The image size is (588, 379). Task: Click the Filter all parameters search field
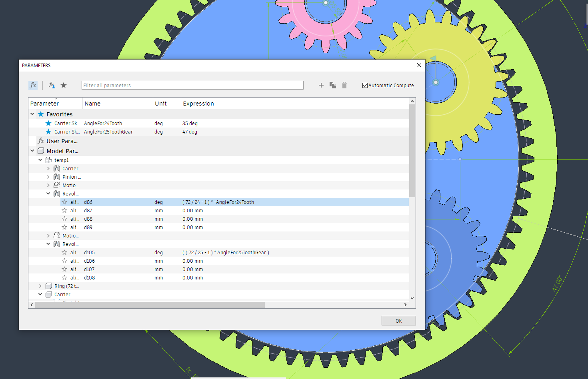pyautogui.click(x=192, y=85)
